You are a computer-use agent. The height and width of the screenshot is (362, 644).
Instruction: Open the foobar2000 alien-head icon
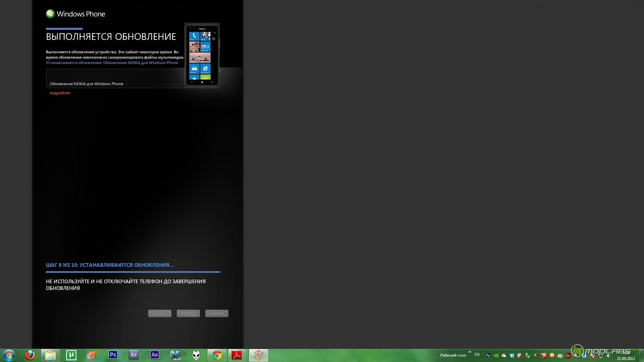point(196,355)
